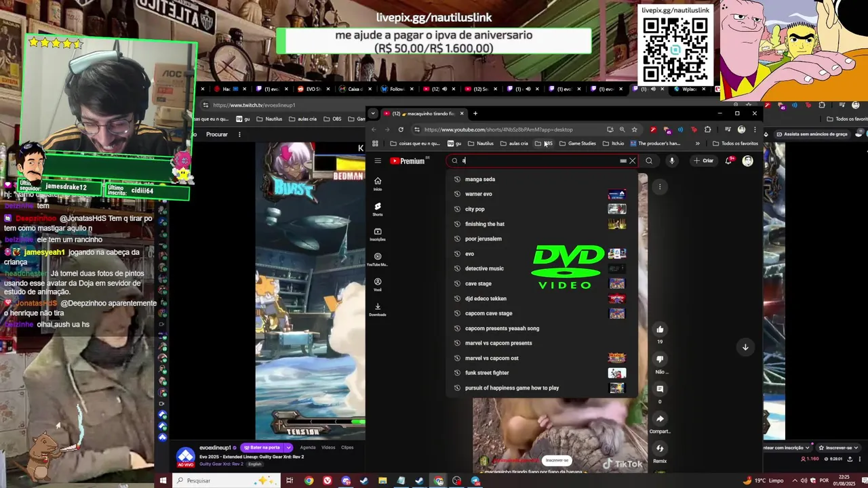
Task: Select 'poor jerusalem' search suggestion
Action: point(541,239)
